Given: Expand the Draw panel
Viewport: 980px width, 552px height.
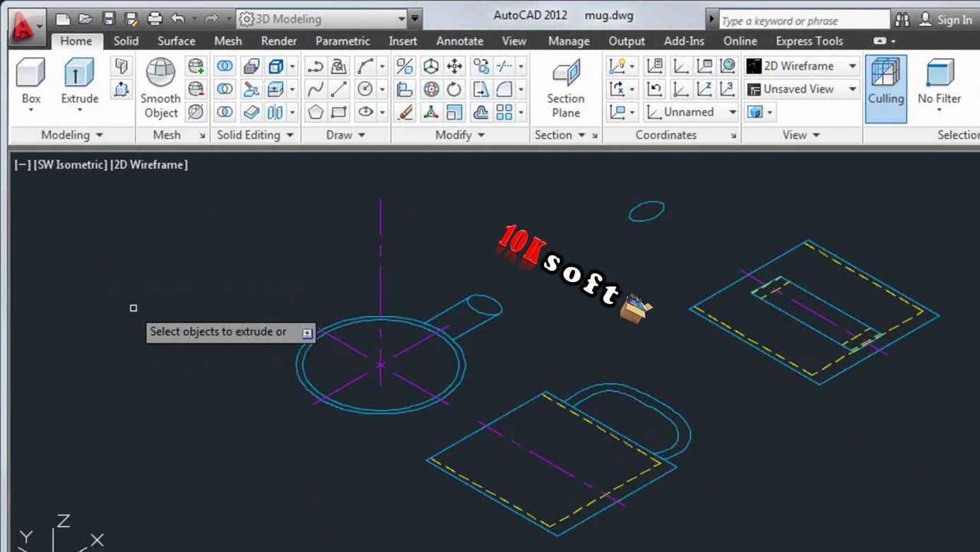Looking at the screenshot, I should pos(346,135).
